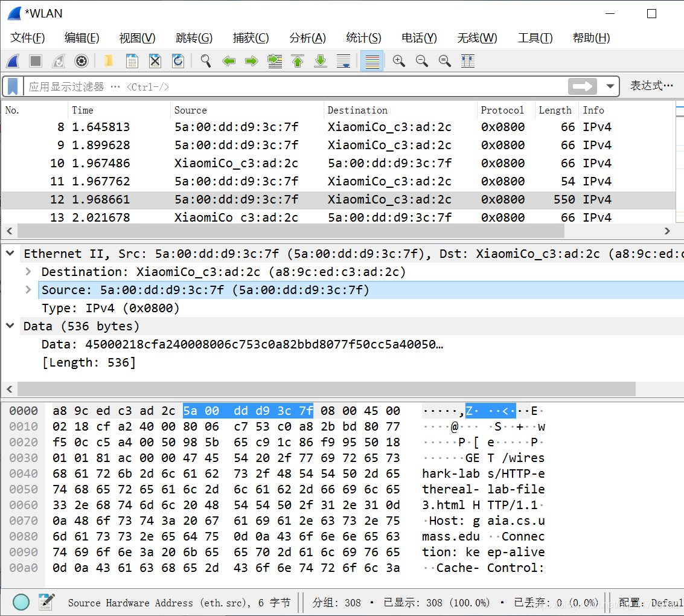The height and width of the screenshot is (616, 684).
Task: Find a packet with magnifier icon
Action: 205,61
